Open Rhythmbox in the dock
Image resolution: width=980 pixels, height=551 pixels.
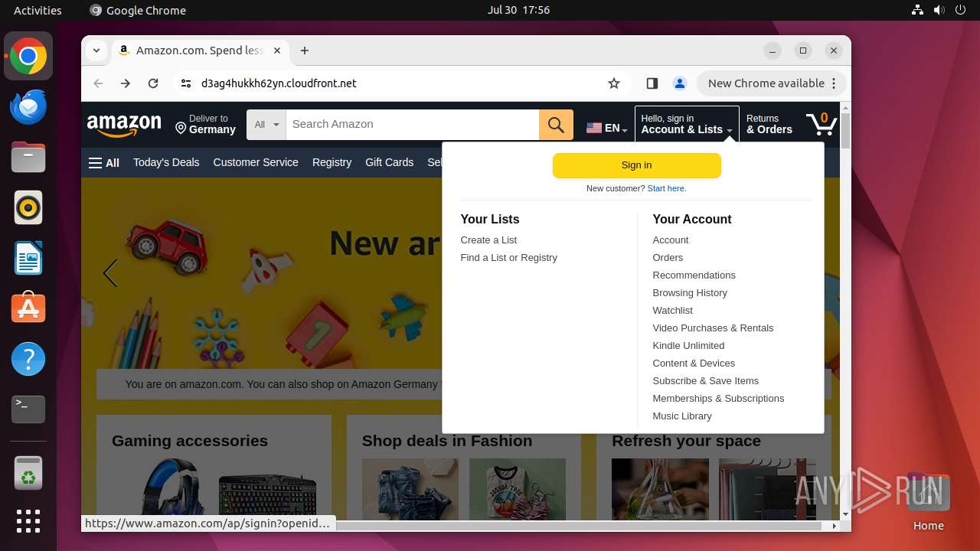pyautogui.click(x=28, y=207)
